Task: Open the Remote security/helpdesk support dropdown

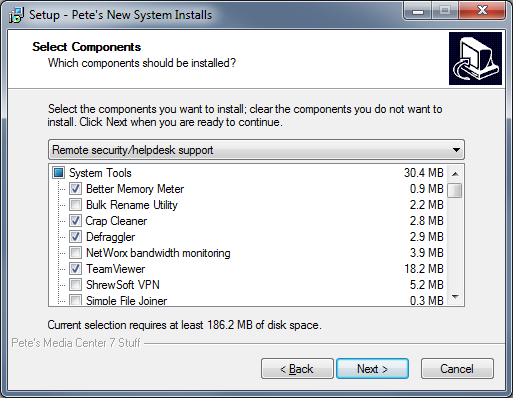Action: [x=256, y=150]
